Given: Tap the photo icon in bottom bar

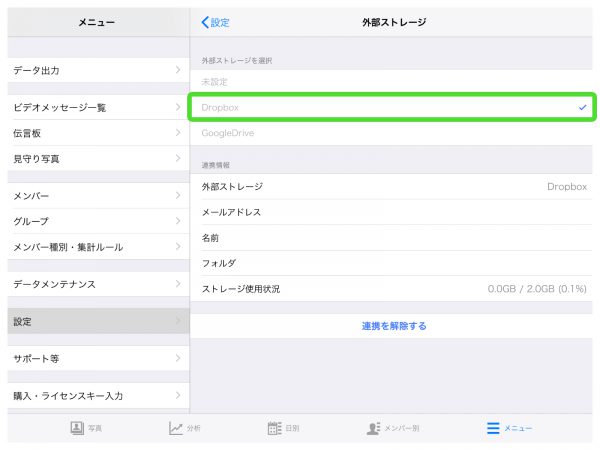Looking at the screenshot, I should point(77,428).
